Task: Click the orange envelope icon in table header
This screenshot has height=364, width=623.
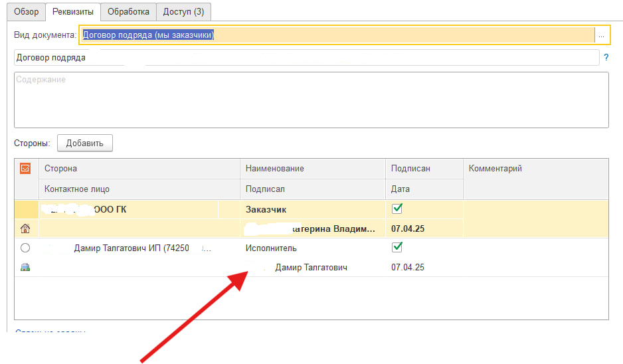Action: tap(25, 169)
